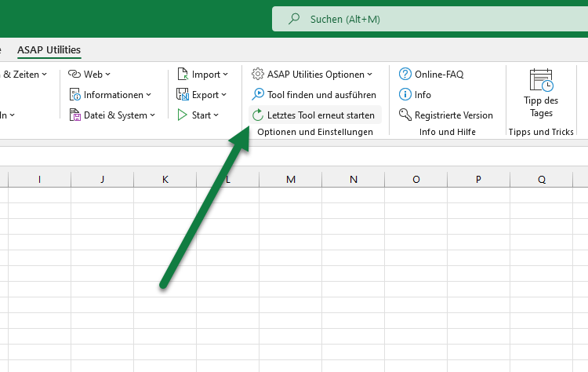Screen dimensions: 588x372
Task: Focus the Suchen (Alt+M) search box
Action: point(430,19)
